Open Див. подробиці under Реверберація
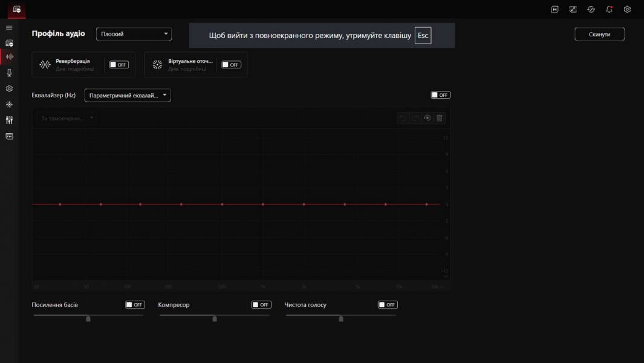The width and height of the screenshot is (644, 363). (75, 69)
